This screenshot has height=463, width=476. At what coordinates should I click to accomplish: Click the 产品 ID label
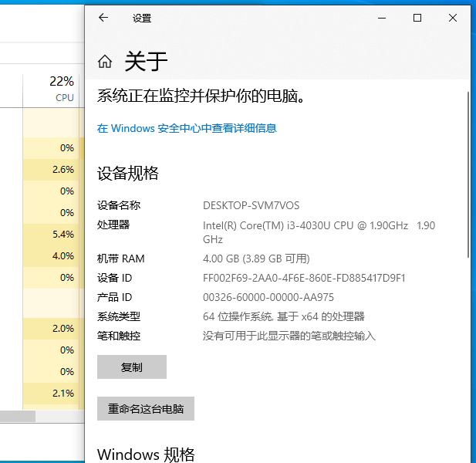[x=114, y=297]
